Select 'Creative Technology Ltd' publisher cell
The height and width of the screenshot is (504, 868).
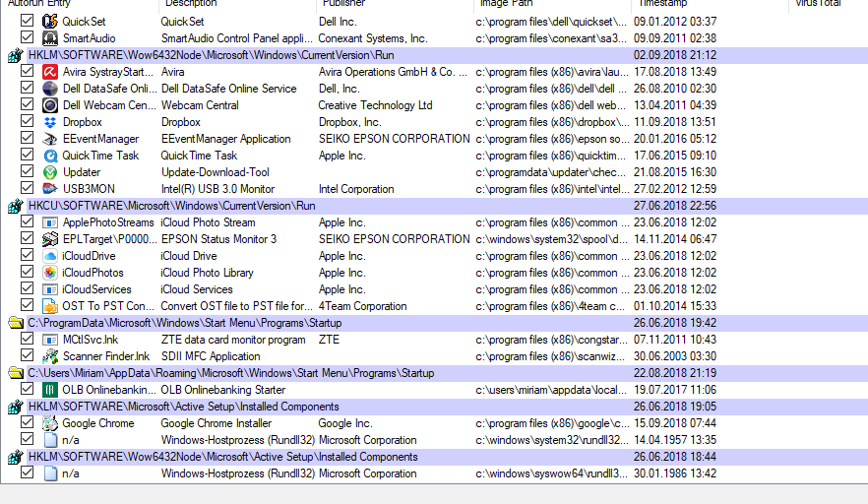tap(375, 105)
